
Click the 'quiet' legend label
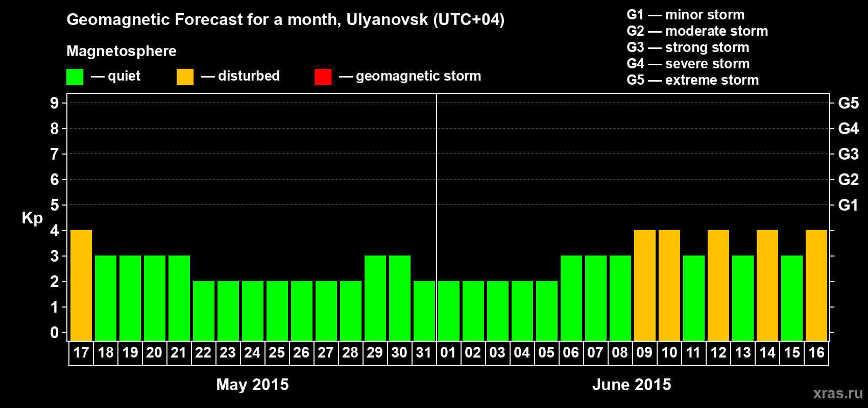pyautogui.click(x=124, y=76)
